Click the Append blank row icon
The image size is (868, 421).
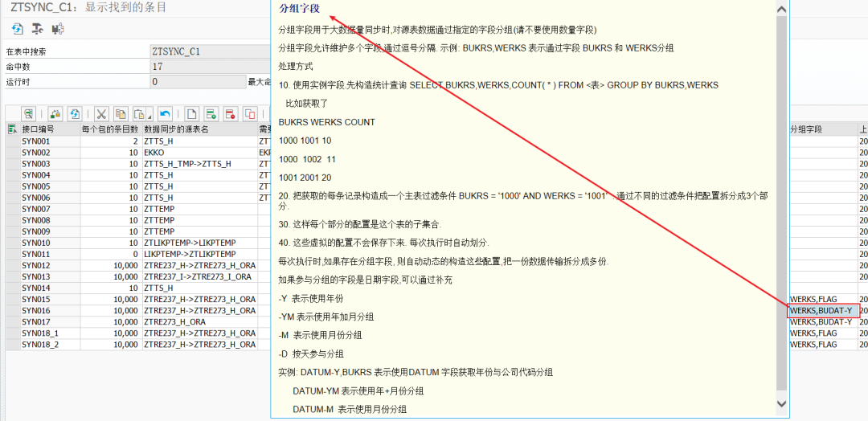pyautogui.click(x=191, y=114)
